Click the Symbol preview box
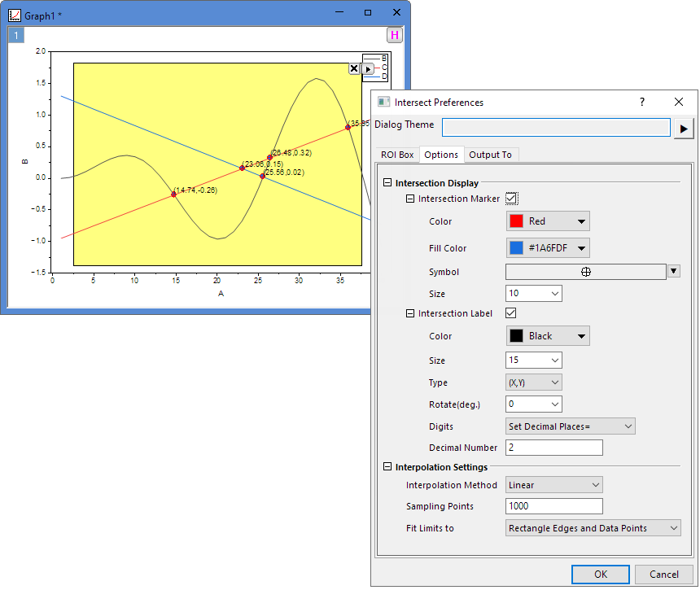700x590 pixels. click(x=586, y=272)
